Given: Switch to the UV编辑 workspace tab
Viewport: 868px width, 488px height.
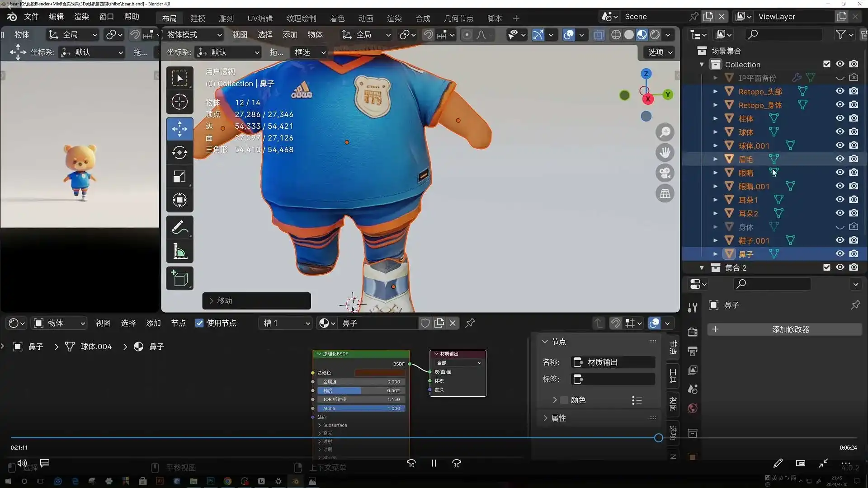Looking at the screenshot, I should point(260,19).
